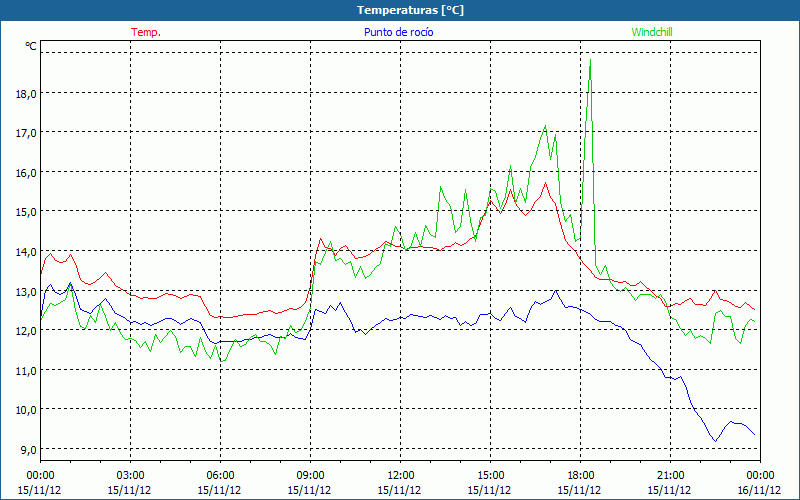This screenshot has height=500, width=800.
Task: Click the 15/11/12 date under 12:00
Action: pos(399,490)
